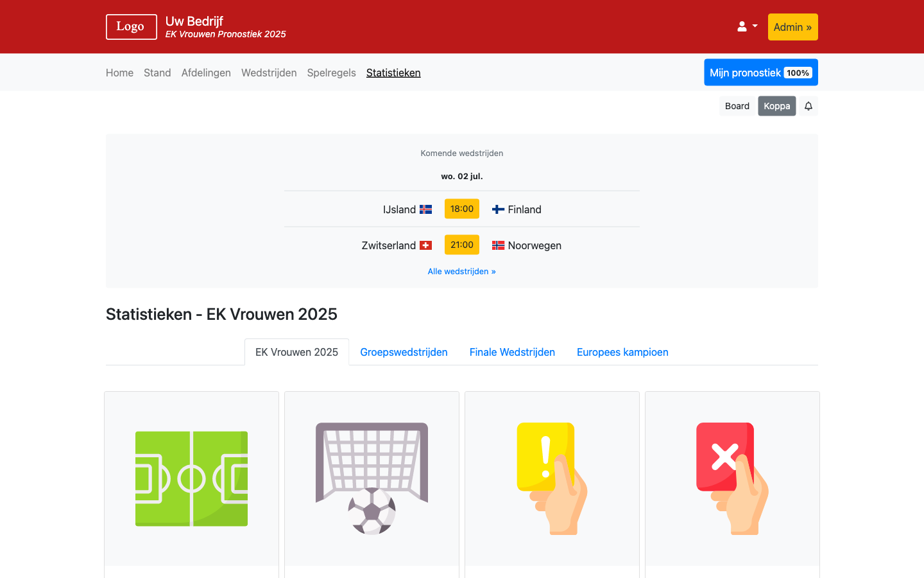The width and height of the screenshot is (924, 578).
Task: Open Spelregels menu item
Action: pos(331,73)
